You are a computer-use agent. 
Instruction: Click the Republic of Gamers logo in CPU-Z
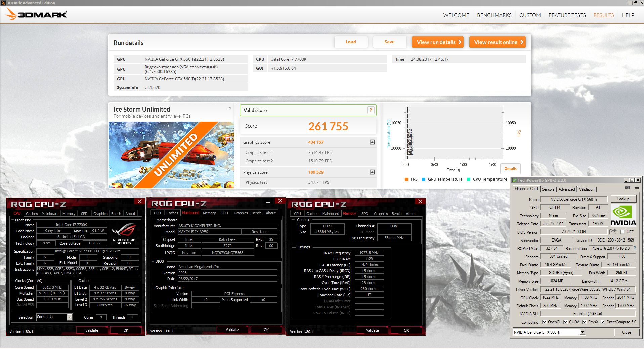[x=124, y=233]
